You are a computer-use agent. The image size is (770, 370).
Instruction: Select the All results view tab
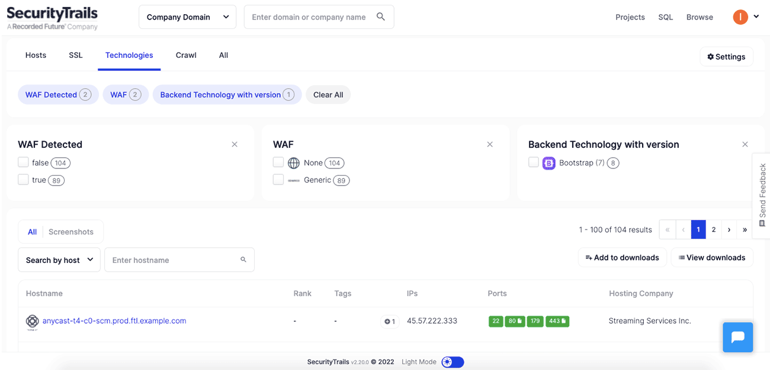[x=32, y=232]
